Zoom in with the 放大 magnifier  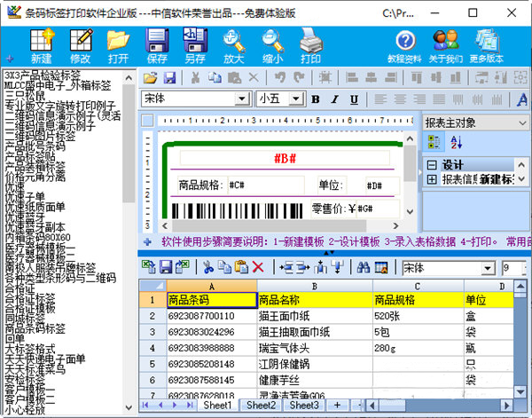(234, 46)
